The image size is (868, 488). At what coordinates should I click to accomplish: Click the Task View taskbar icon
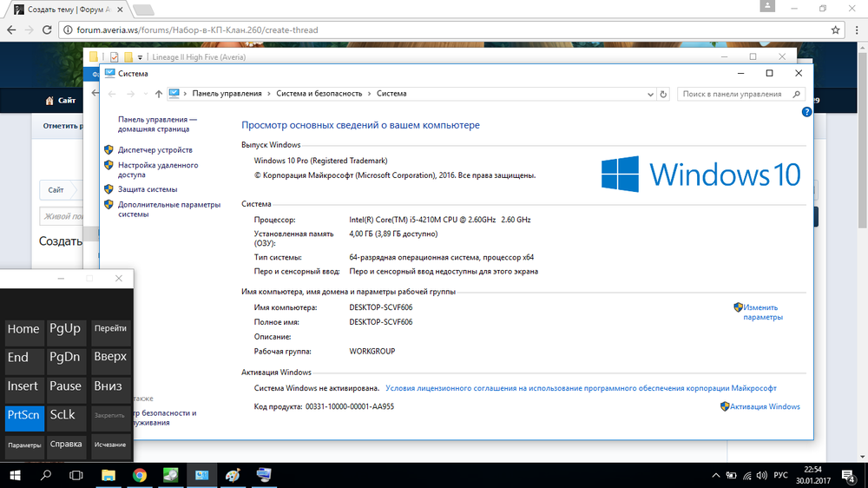[x=76, y=475]
